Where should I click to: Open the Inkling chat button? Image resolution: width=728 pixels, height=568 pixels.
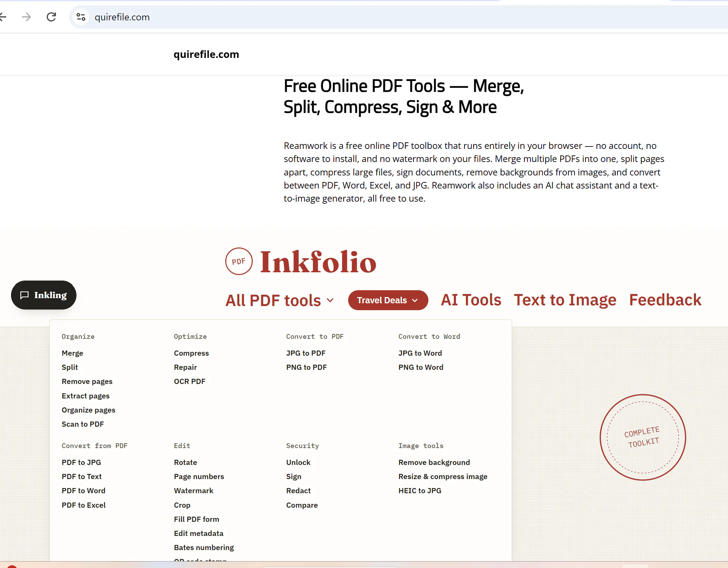pyautogui.click(x=44, y=295)
